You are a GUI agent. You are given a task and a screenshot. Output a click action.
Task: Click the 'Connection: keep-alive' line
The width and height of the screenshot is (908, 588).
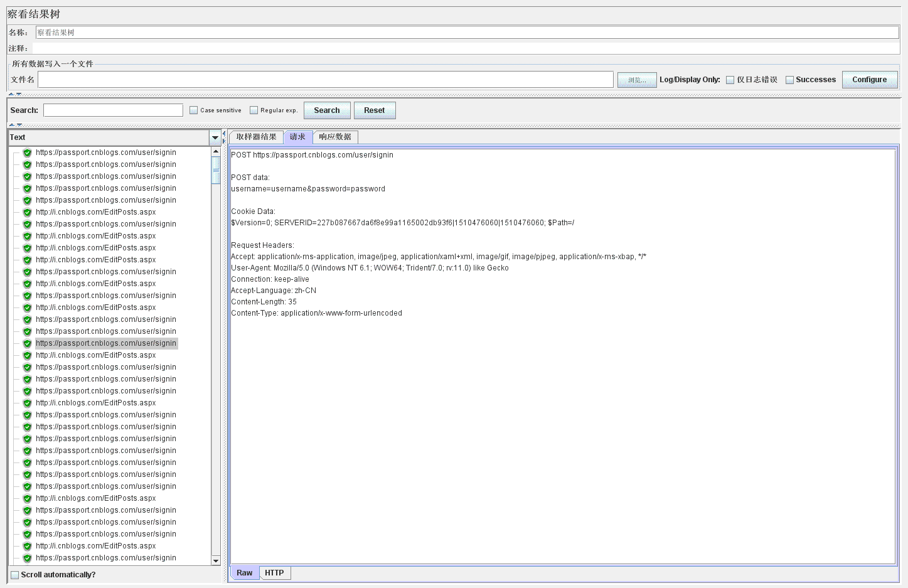(x=270, y=279)
